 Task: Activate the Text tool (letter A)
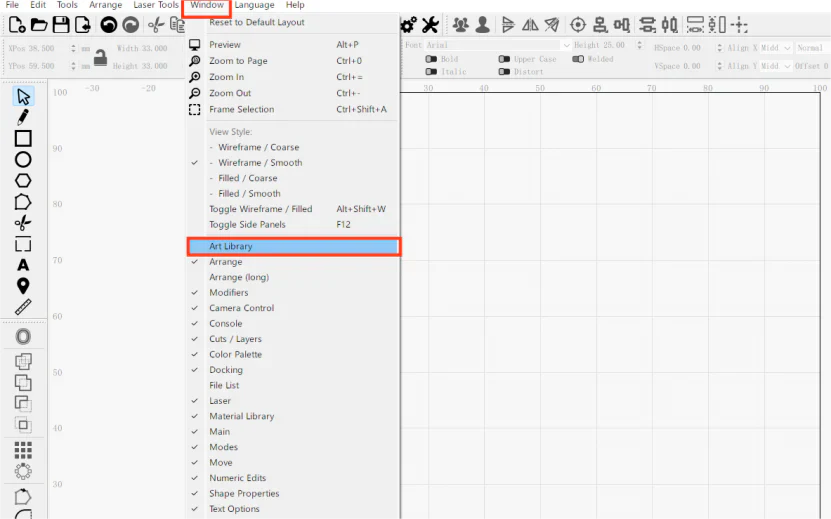tap(23, 265)
